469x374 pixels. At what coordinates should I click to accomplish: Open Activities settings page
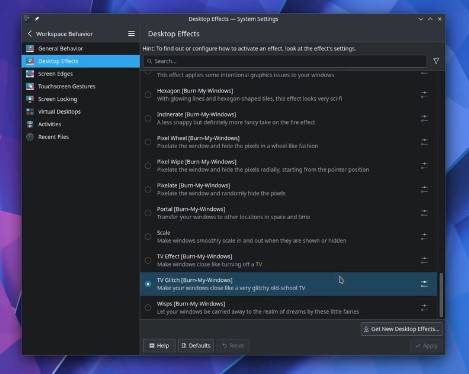(x=81, y=124)
